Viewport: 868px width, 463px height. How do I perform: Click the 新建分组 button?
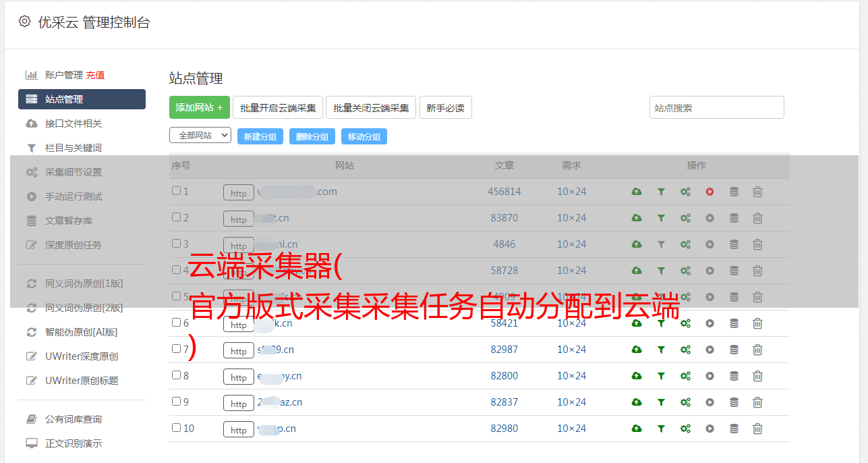click(x=260, y=136)
